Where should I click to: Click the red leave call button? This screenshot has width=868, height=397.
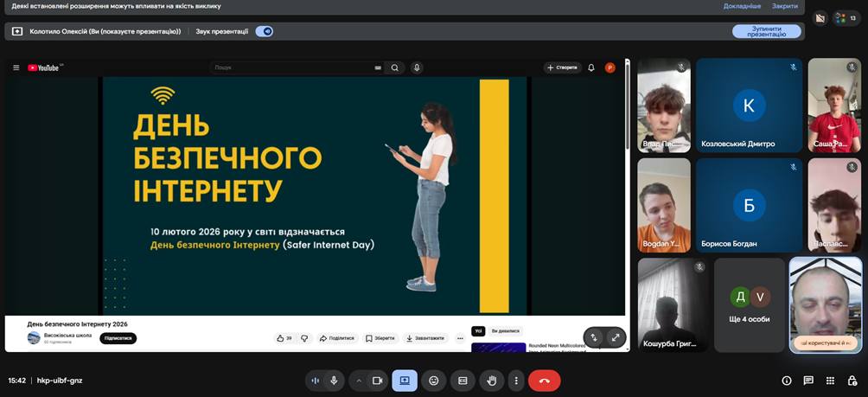click(x=544, y=381)
